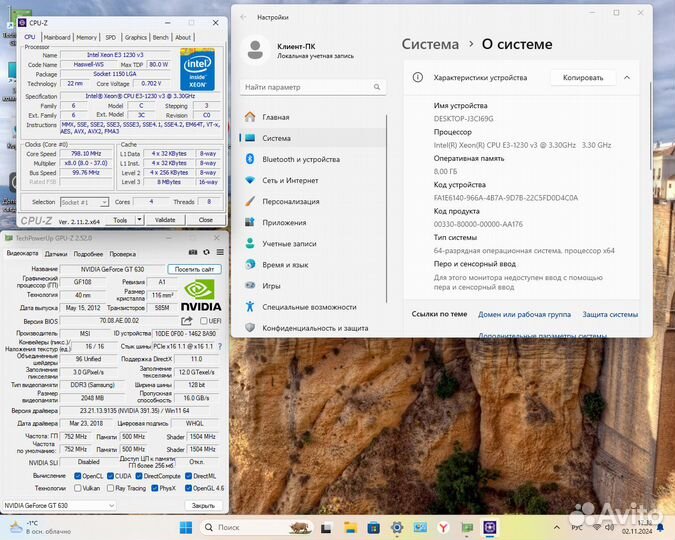Open Yandex Browser from taskbar
Screen dimensions: 675x540
tap(443, 528)
